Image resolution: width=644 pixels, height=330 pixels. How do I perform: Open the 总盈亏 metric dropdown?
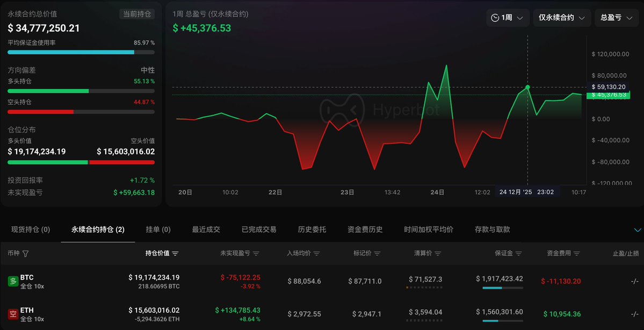coord(617,18)
